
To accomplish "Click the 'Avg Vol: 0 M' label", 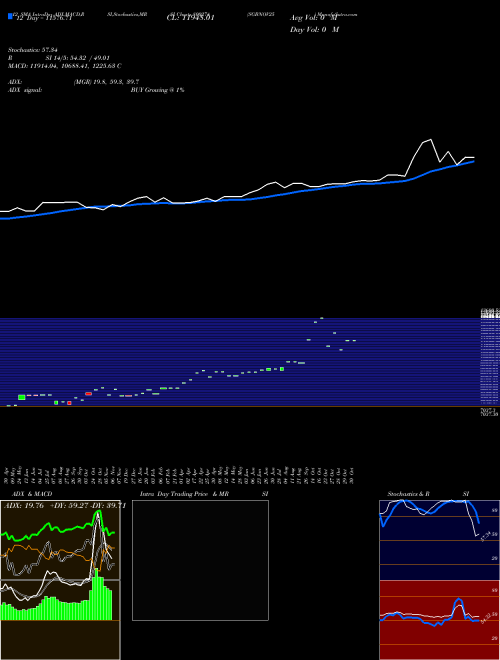I will (x=313, y=18).
